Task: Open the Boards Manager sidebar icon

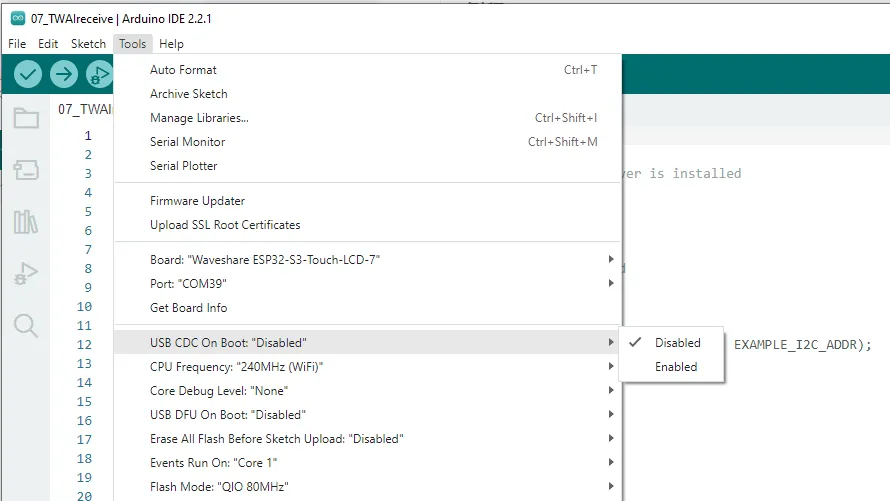Action: point(26,170)
